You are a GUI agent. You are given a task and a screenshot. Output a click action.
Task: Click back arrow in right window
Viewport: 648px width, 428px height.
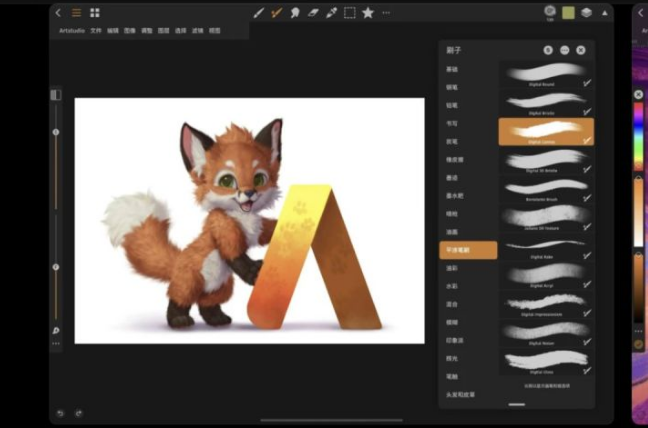click(x=641, y=13)
